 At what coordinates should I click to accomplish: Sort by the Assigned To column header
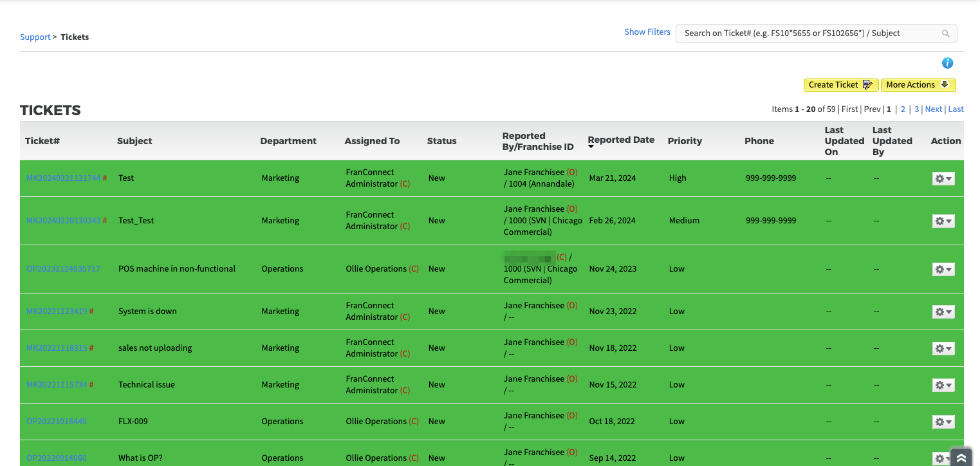coord(372,141)
